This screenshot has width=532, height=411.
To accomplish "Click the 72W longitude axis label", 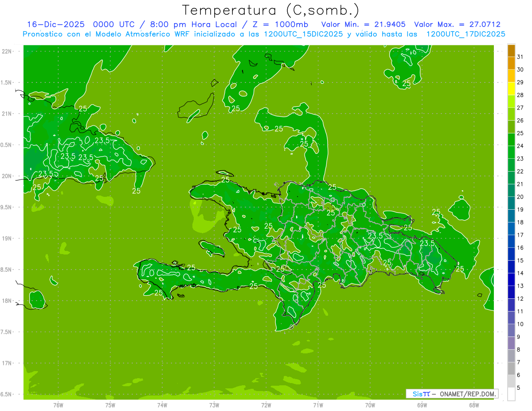I will (266, 405).
